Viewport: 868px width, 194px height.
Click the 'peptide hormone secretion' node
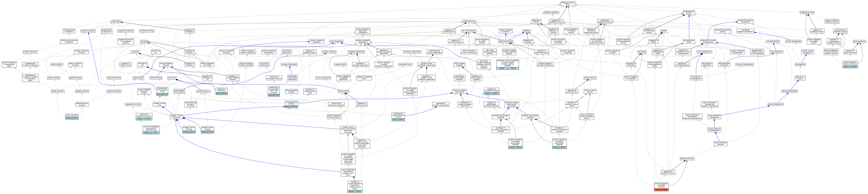(x=82, y=105)
